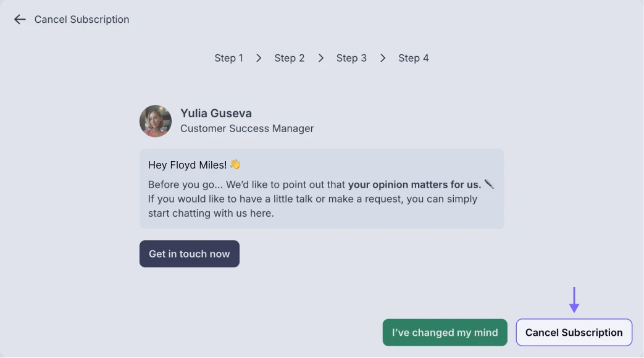Screen dimensions: 644x358
Task: Select Step 3 in the progress steps
Action: (351, 58)
